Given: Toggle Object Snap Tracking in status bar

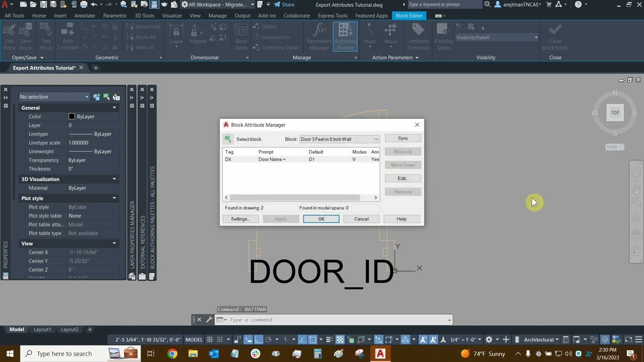Looking at the screenshot, I should [x=302, y=339].
